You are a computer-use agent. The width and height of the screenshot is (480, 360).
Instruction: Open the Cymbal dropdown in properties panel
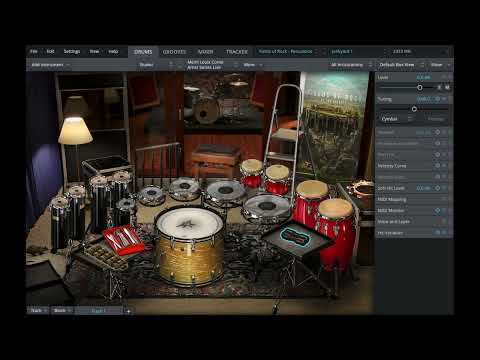click(396, 119)
